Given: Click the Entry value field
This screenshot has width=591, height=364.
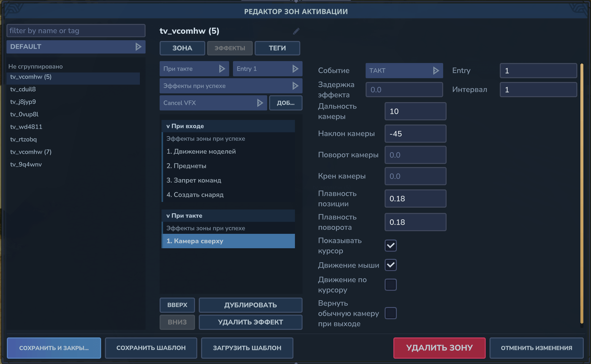Looking at the screenshot, I should pos(539,71).
